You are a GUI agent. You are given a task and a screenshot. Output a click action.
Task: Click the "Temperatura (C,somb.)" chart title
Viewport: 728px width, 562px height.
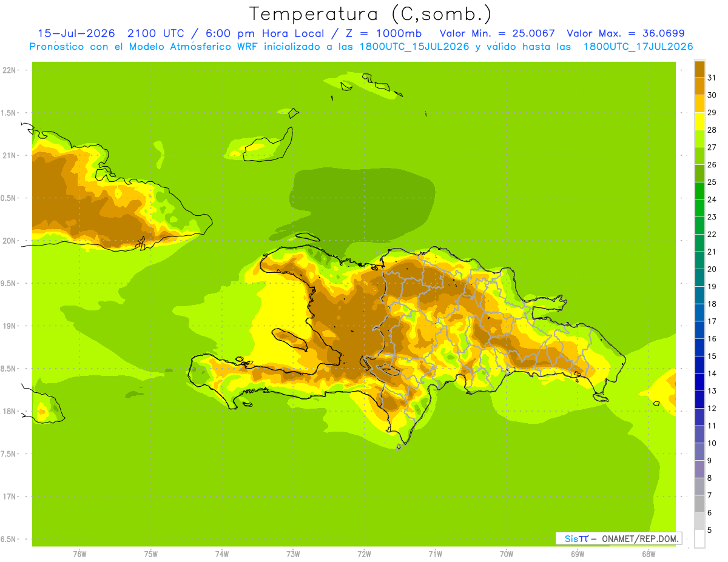(x=370, y=14)
